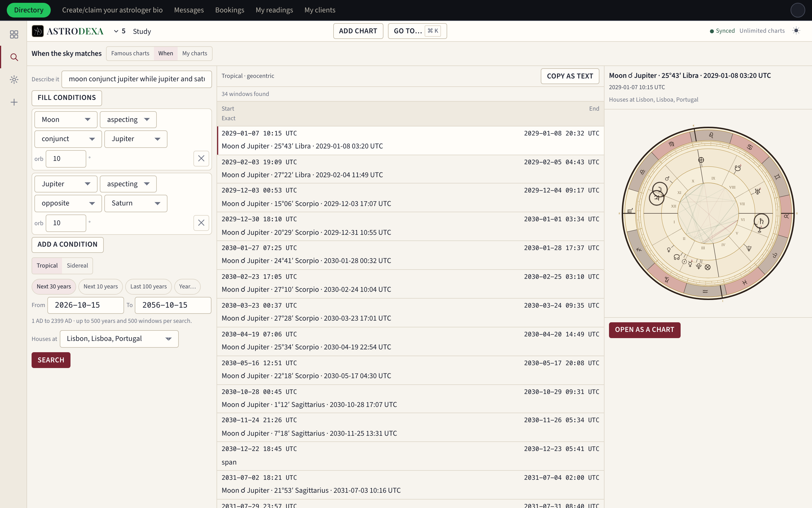Remove the Moon conjunct Jupiter condition
812x508 pixels.
(201, 158)
